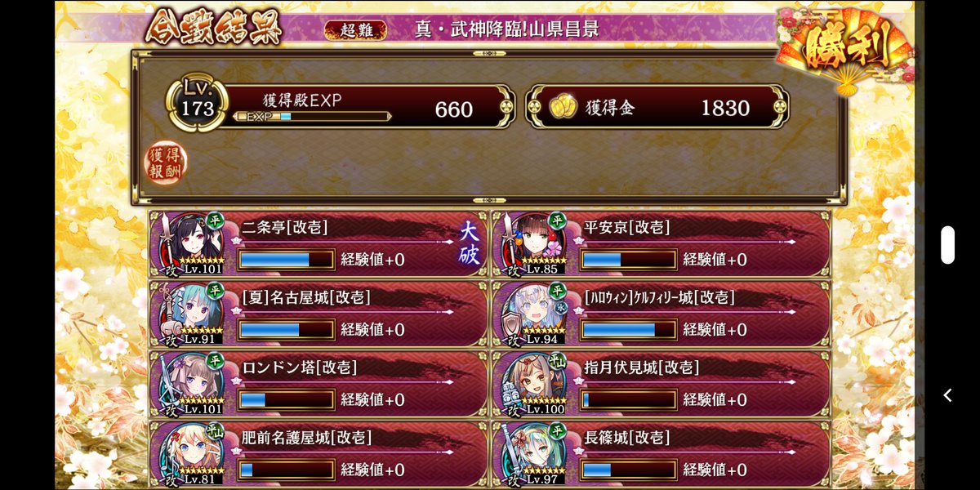Screen dimensions: 980x490
Task: Tap the 獲得報酬 red seal icon
Action: pyautogui.click(x=166, y=163)
